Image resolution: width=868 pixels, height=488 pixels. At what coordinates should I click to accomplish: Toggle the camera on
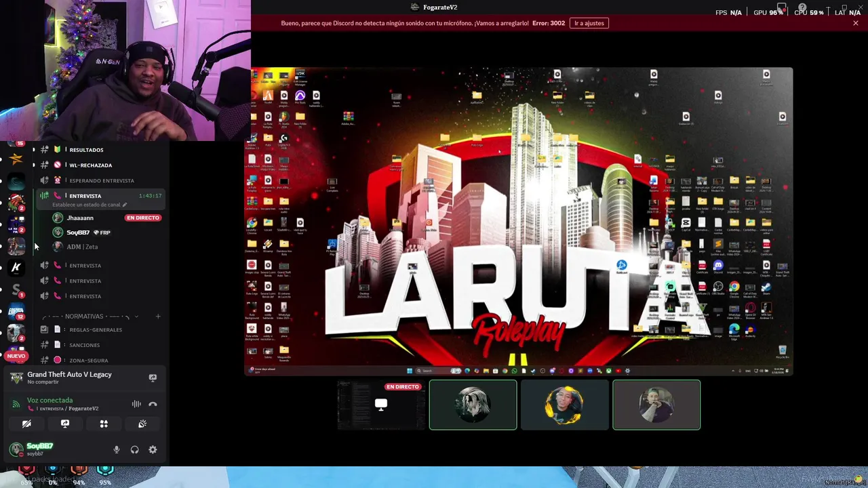point(26,424)
